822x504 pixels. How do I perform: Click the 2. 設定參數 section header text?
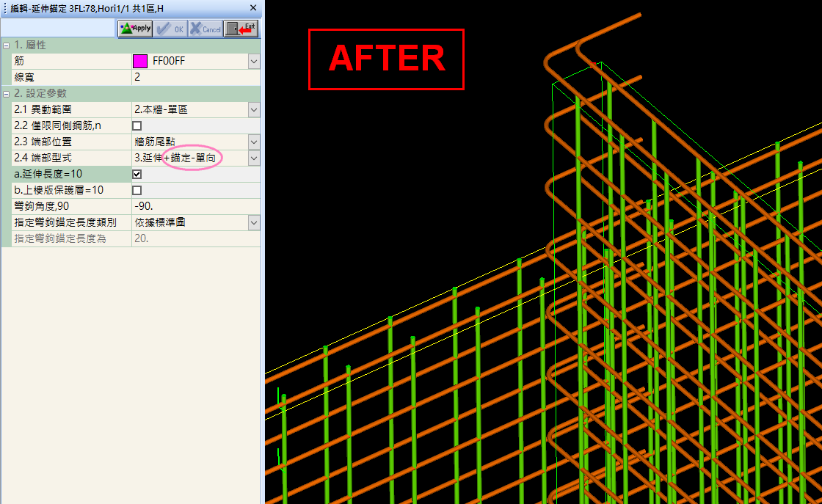pos(40,93)
